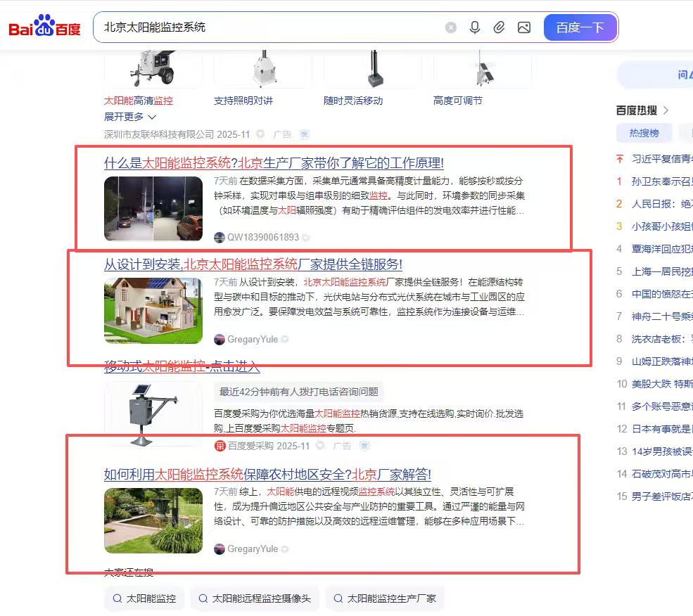Screen dimensions: 693x616
Task: Open 从设计到安装 result title link
Action: tap(253, 264)
